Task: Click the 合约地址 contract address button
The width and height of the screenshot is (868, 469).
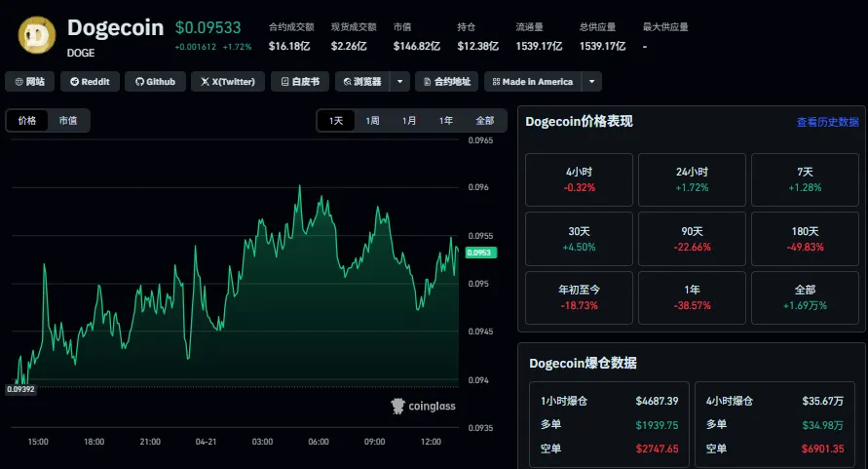Action: click(x=447, y=82)
